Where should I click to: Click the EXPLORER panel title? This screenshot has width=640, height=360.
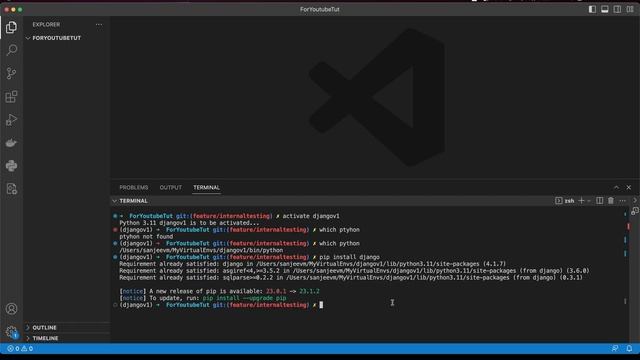coord(46,24)
